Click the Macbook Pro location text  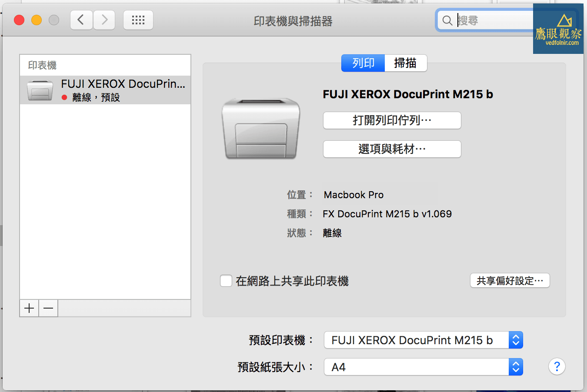coord(354,195)
